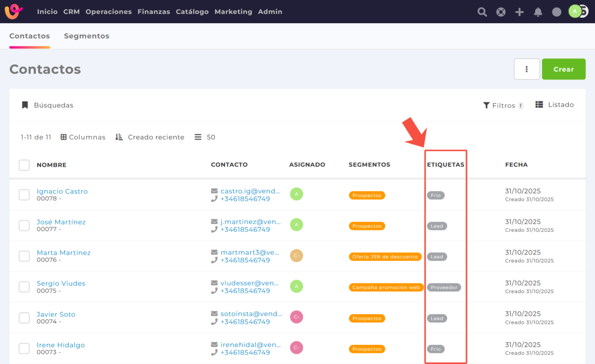
Task: Open the 50 rows-per-page dropdown
Action: tap(205, 137)
